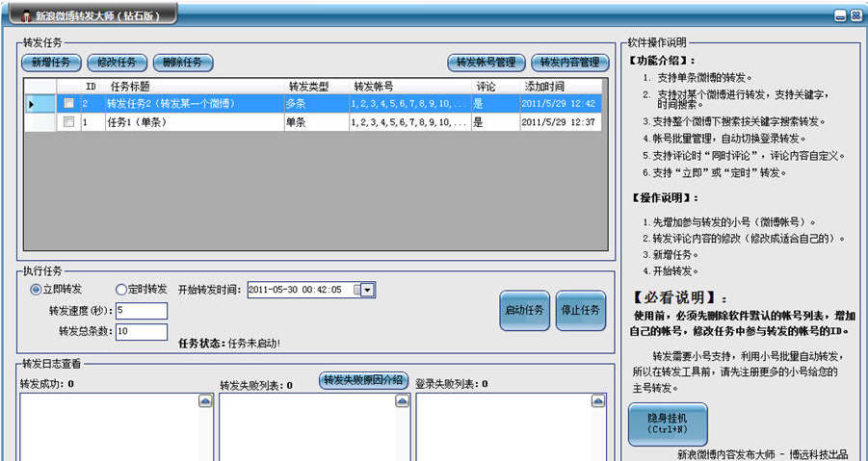
Task: Click scroll-up arrow in 转发成功 list
Action: click(204, 401)
